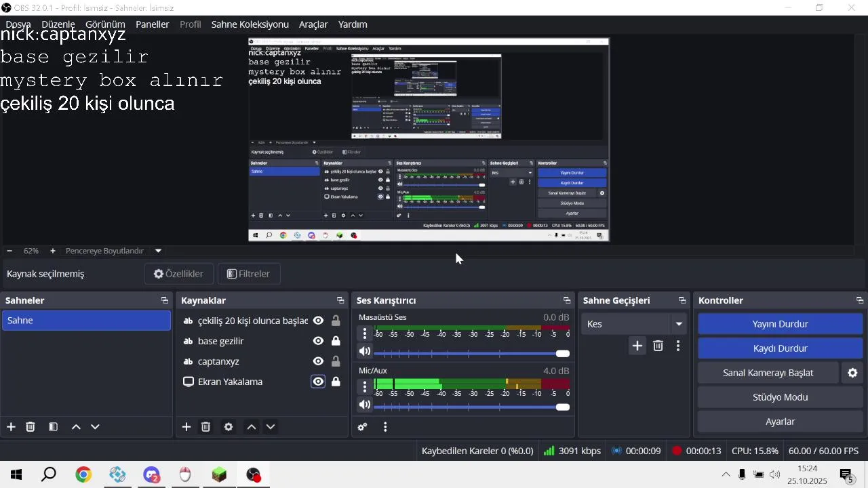The image size is (868, 488).
Task: Open Google Chrome from taskbar
Action: tap(83, 474)
